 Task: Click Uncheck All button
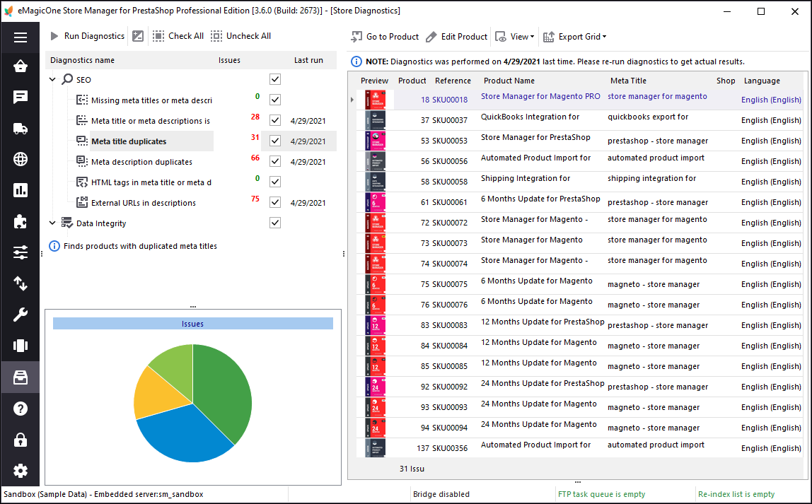tap(240, 36)
